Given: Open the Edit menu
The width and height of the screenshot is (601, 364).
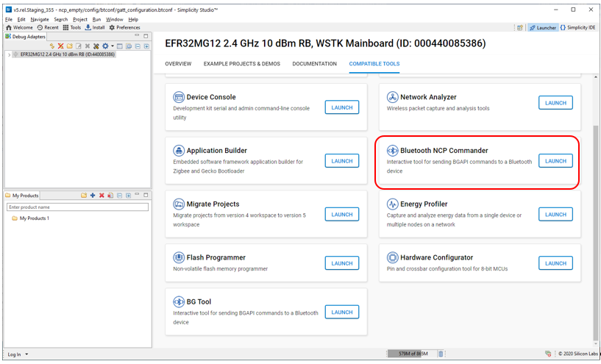Looking at the screenshot, I should [x=21, y=19].
